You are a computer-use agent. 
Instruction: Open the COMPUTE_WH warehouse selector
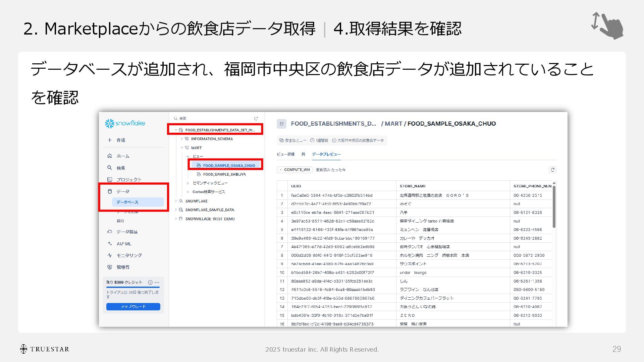tap(295, 170)
